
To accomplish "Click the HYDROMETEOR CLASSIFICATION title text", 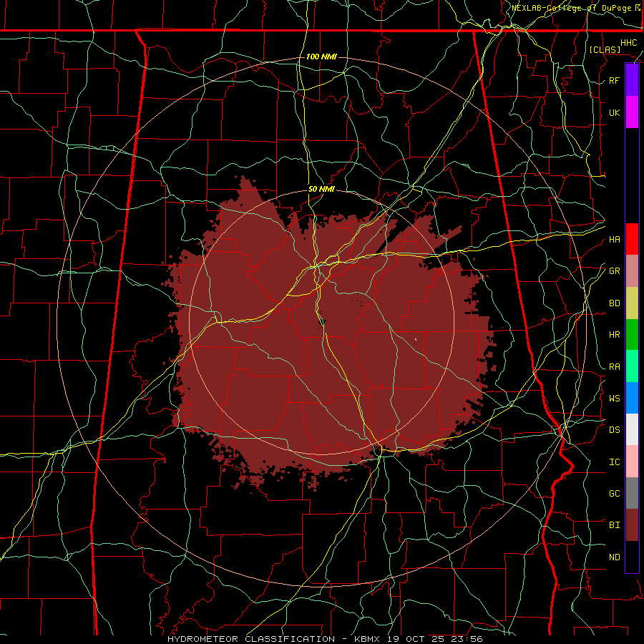I will (x=251, y=639).
